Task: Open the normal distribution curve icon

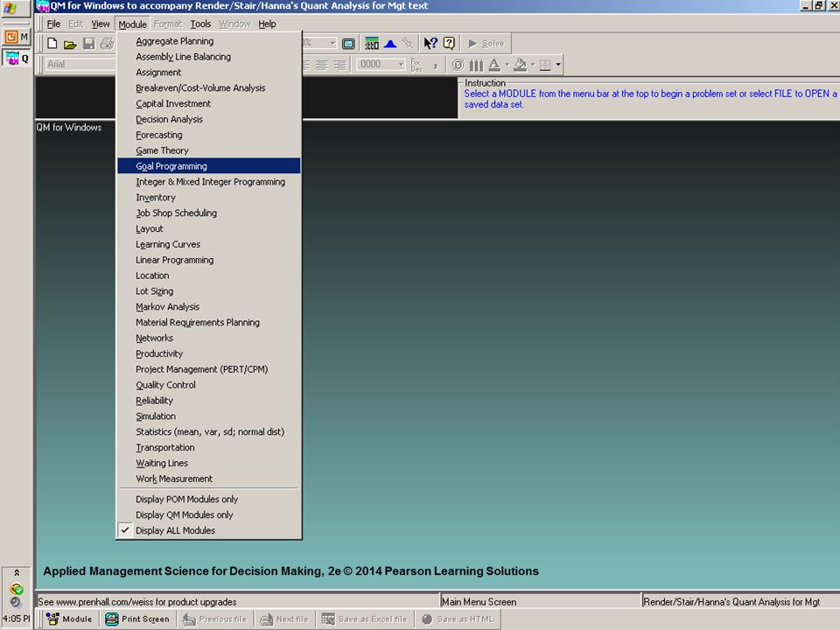Action: 390,44
